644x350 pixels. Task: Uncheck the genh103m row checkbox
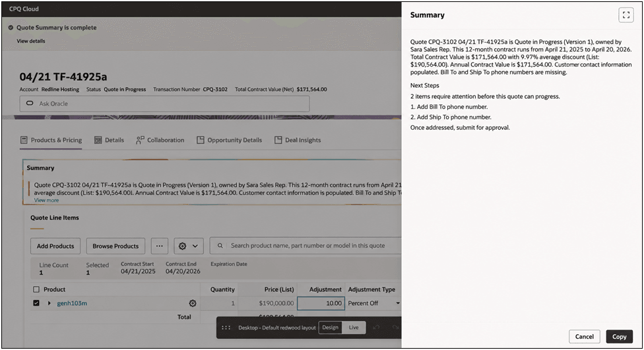(x=36, y=303)
